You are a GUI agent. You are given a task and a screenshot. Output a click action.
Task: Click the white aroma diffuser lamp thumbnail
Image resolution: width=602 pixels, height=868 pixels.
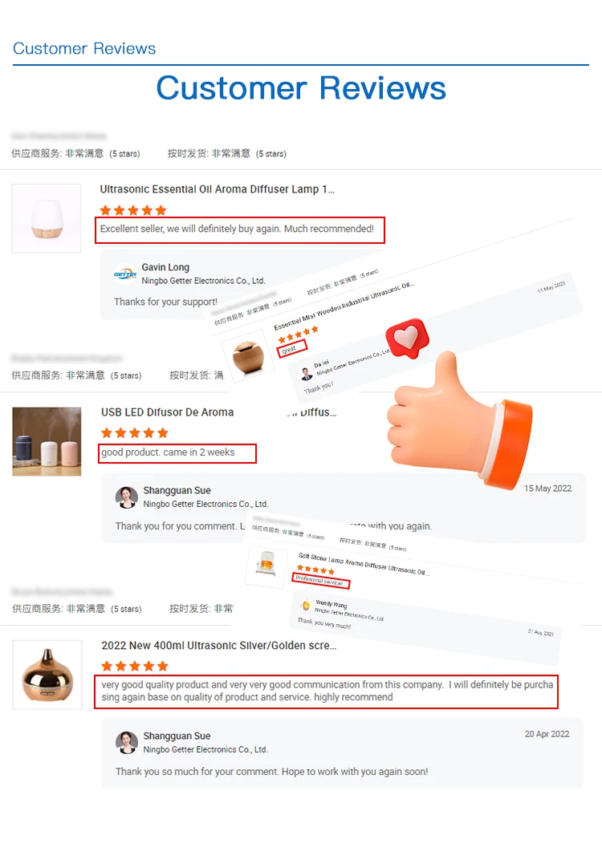(x=46, y=218)
